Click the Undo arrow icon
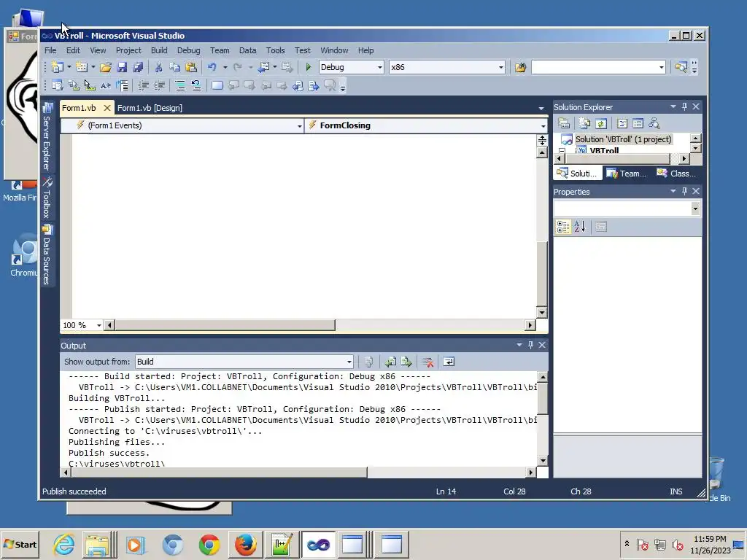The width and height of the screenshot is (747, 560). tap(212, 67)
